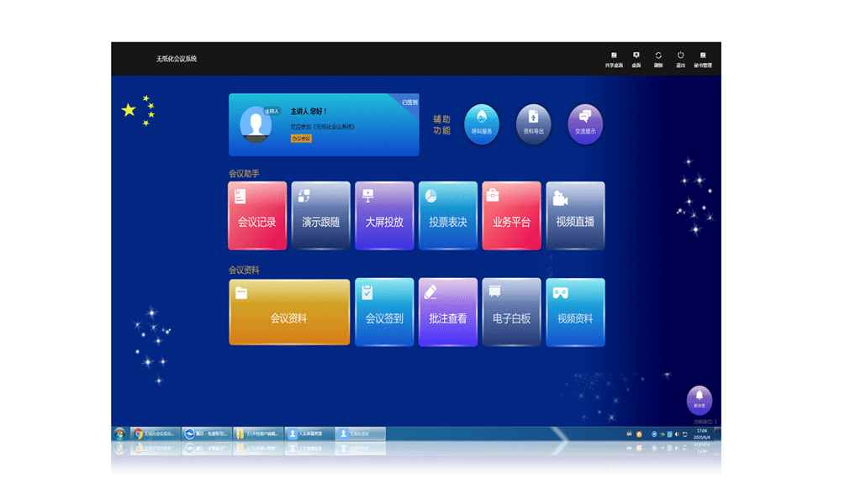Image resolution: width=866 pixels, height=504 pixels.
Task: Open the 投票表决 voting tile
Action: pos(447,216)
